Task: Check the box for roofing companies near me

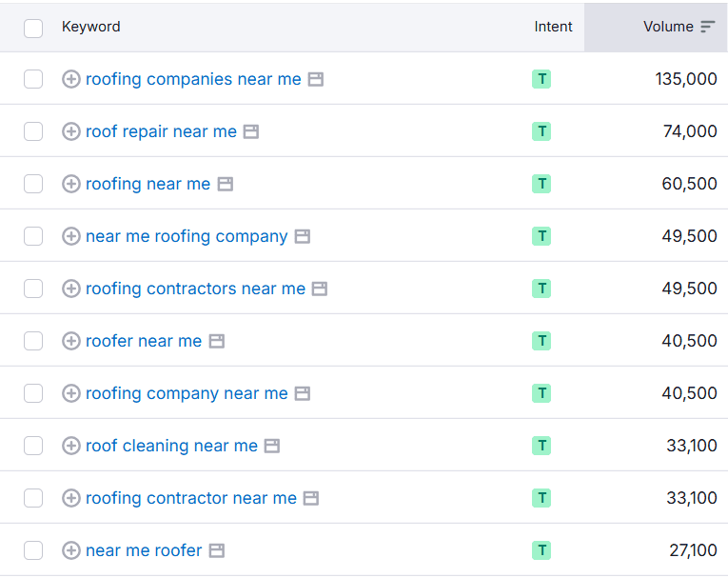Action: (x=33, y=79)
